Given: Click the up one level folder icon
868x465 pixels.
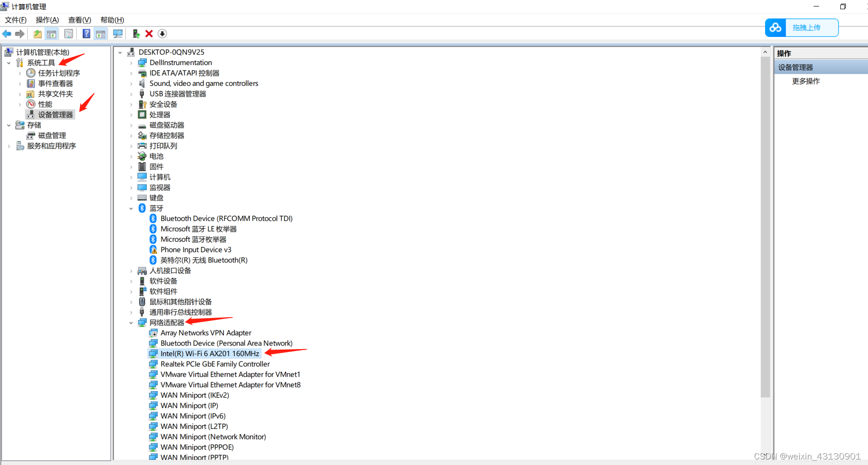Looking at the screenshot, I should pos(37,34).
